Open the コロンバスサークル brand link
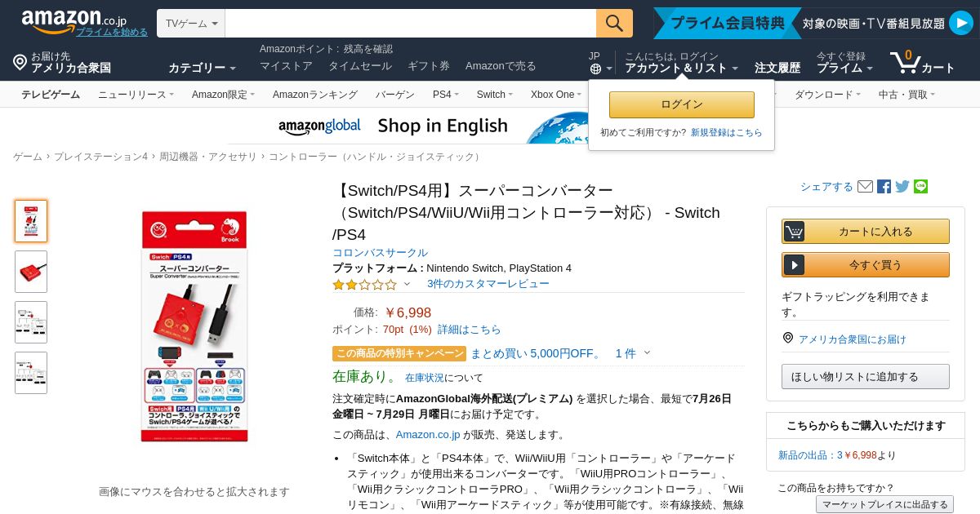 (380, 253)
